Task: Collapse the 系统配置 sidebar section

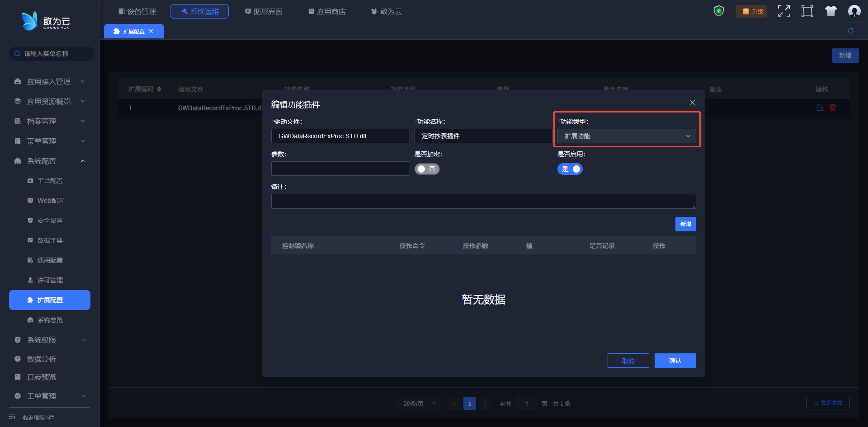Action: (49, 161)
